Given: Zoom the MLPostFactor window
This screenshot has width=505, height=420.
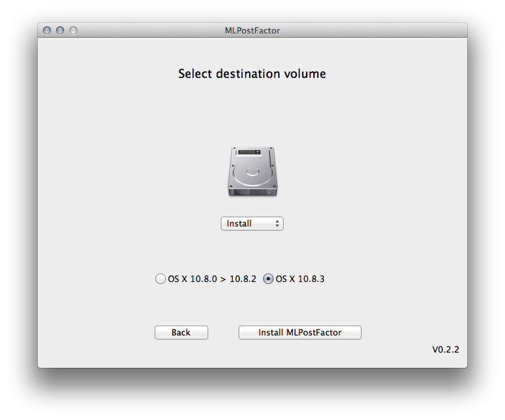Looking at the screenshot, I should [73, 30].
